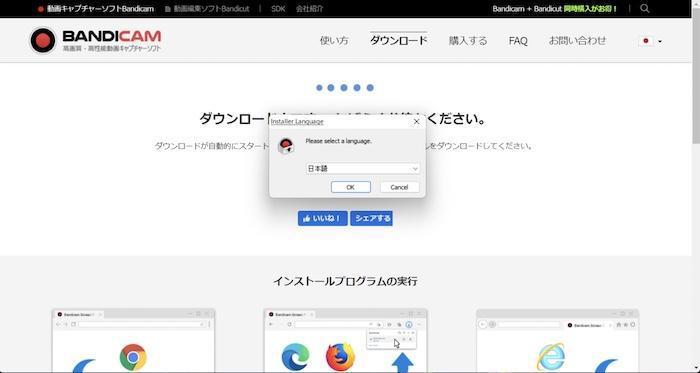Open the 会社紹介 link in the top bar

tap(310, 8)
